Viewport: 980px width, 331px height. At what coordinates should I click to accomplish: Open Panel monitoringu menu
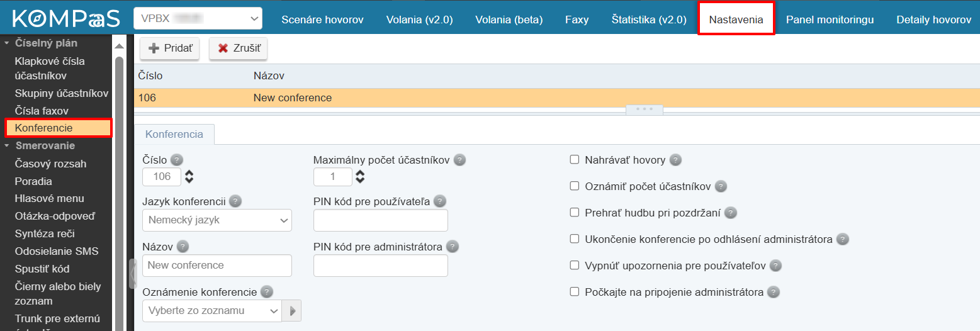830,20
